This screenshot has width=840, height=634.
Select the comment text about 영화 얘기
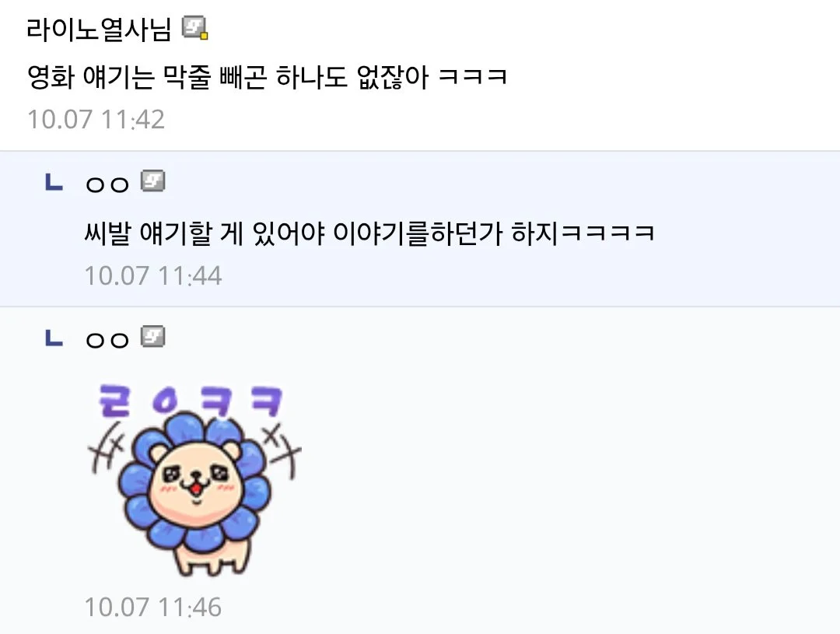click(x=267, y=77)
